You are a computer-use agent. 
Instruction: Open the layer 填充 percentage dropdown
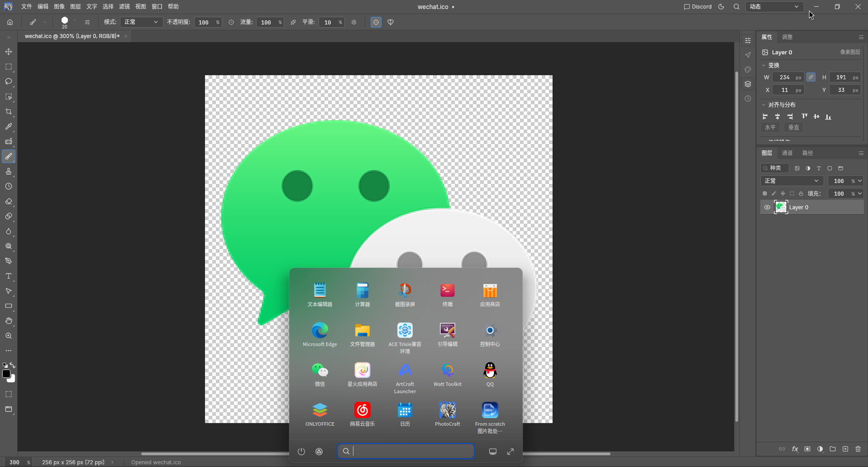coord(860,193)
